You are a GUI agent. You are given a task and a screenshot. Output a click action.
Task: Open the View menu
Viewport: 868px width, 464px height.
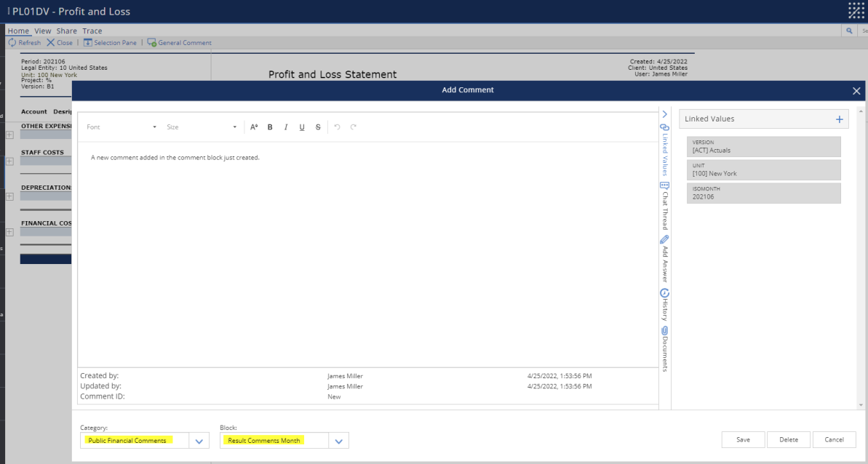pos(43,31)
